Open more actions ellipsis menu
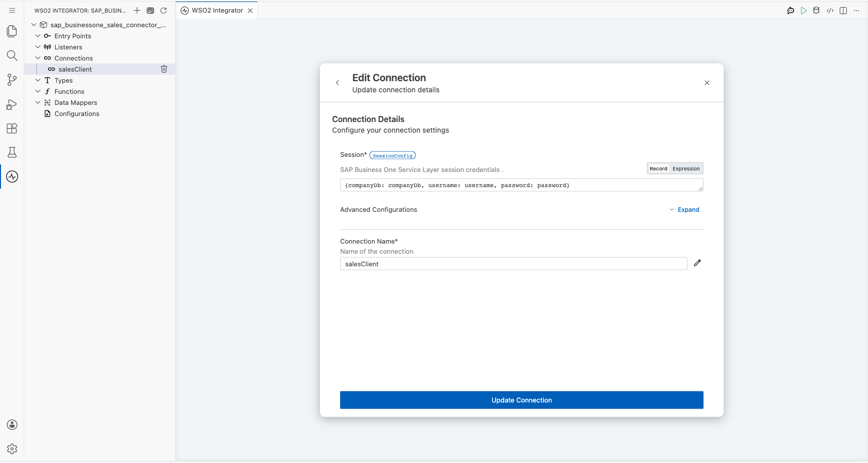 [856, 11]
